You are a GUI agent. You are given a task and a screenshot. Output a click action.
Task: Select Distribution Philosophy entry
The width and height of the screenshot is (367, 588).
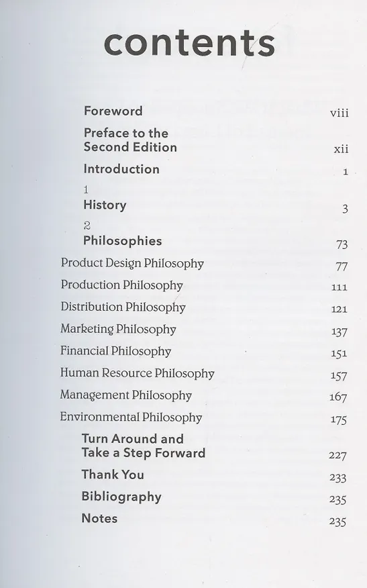coord(123,307)
